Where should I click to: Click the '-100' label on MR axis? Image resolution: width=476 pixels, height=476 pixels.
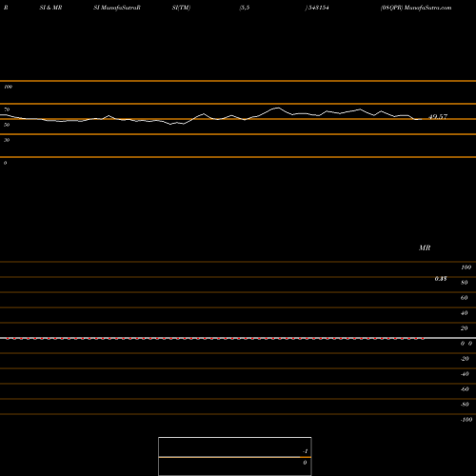coord(466,420)
